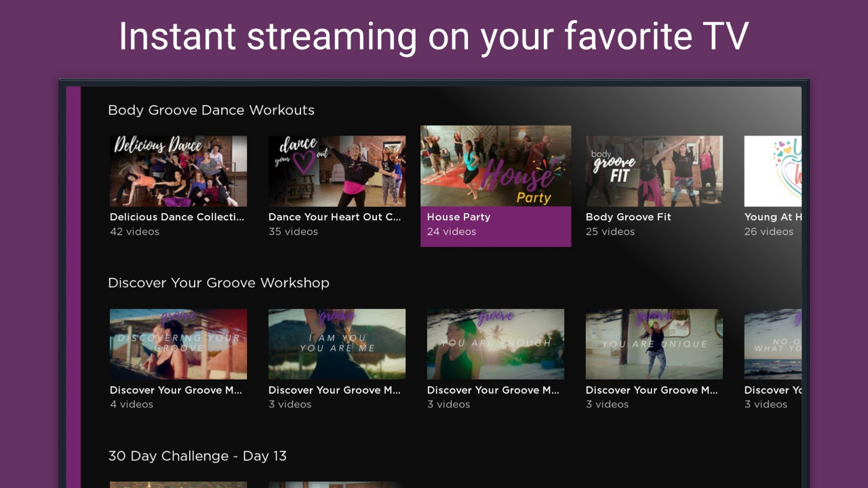868x488 pixels.
Task: Select the Body Groove Fit thumbnail
Action: 654,171
